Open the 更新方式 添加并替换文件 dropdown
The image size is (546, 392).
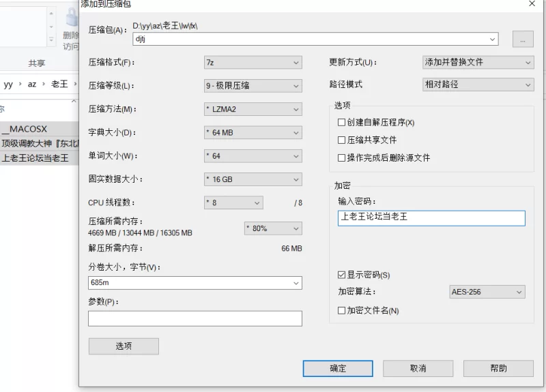478,63
